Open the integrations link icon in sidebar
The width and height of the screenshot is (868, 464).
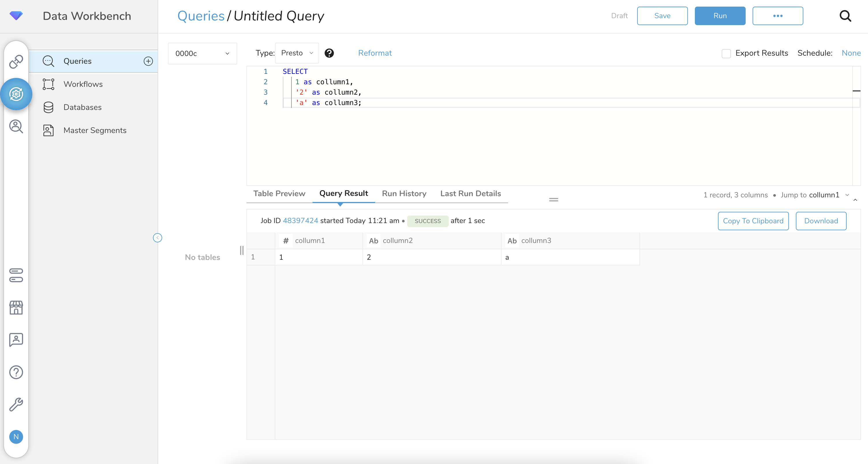(x=16, y=62)
